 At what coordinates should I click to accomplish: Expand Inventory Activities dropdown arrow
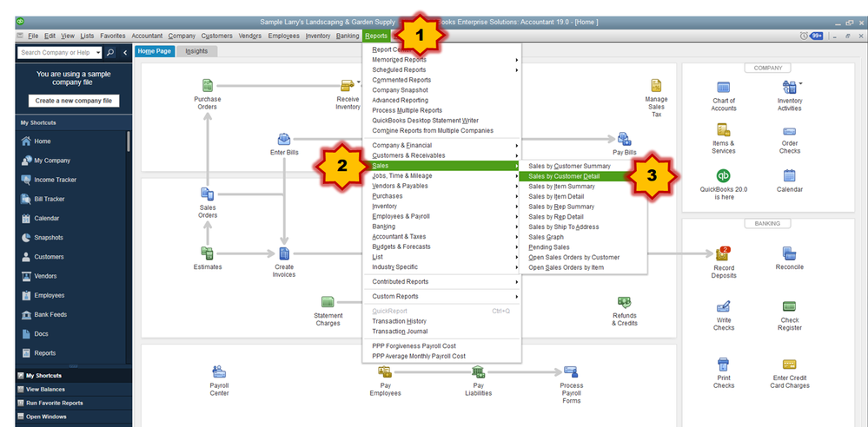[x=801, y=84]
